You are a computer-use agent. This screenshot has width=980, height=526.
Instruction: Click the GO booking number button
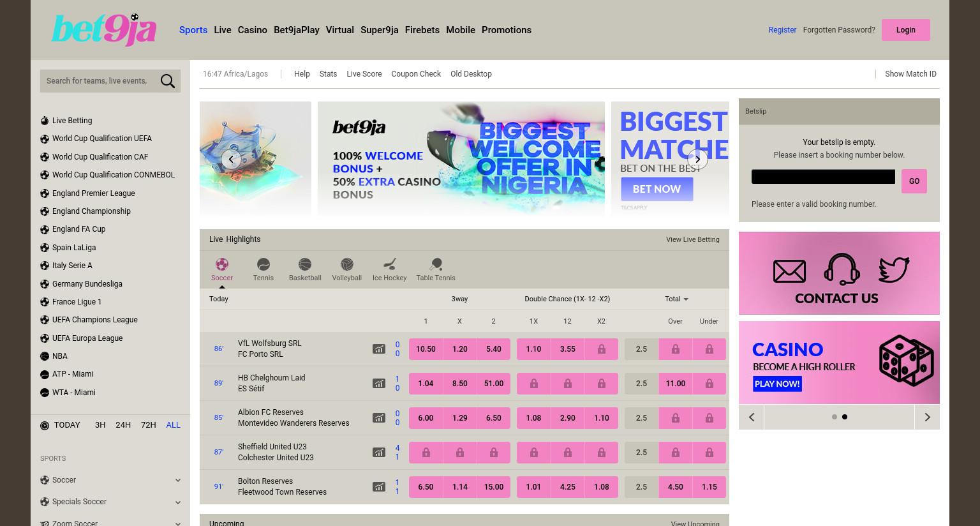pos(914,181)
